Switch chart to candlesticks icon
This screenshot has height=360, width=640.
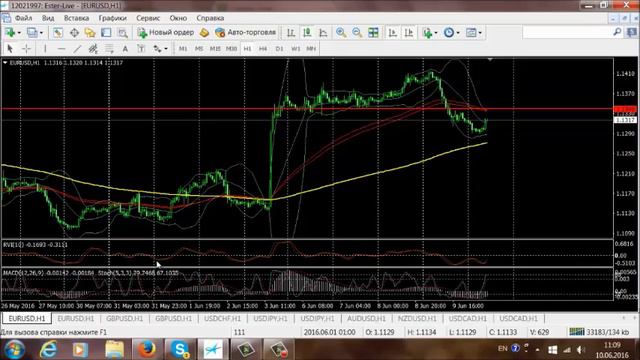pyautogui.click(x=307, y=33)
